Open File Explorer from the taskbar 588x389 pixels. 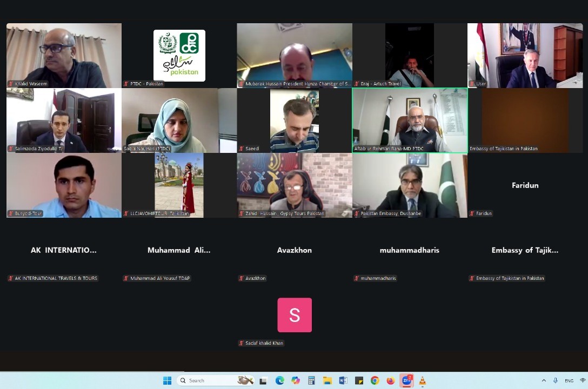click(327, 380)
